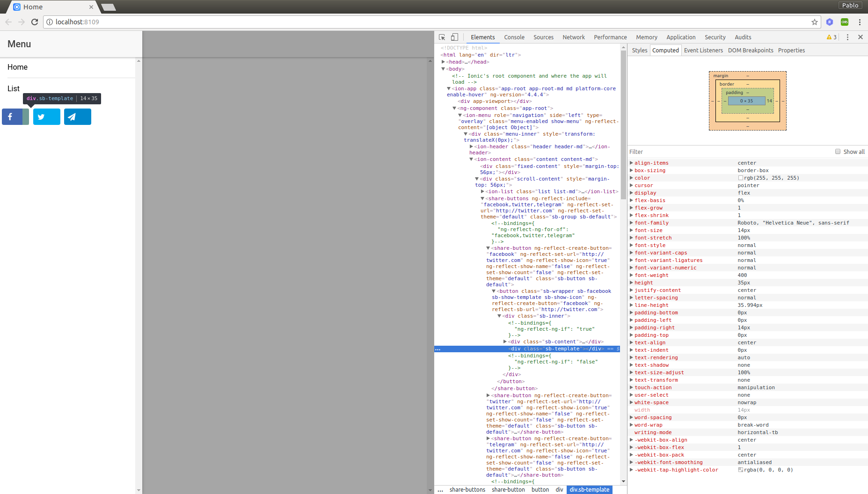Image resolution: width=868 pixels, height=494 pixels.
Task: Open the Network tab
Action: pos(574,37)
